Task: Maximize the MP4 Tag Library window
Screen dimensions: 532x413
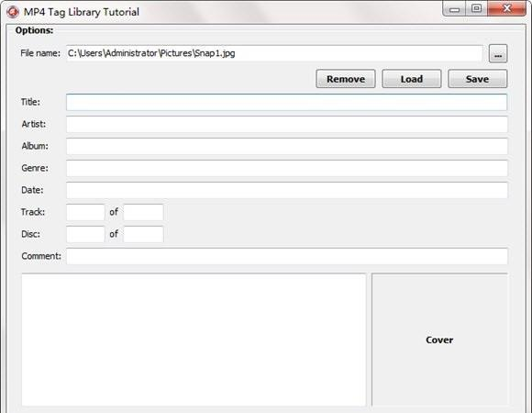Action: coord(476,8)
